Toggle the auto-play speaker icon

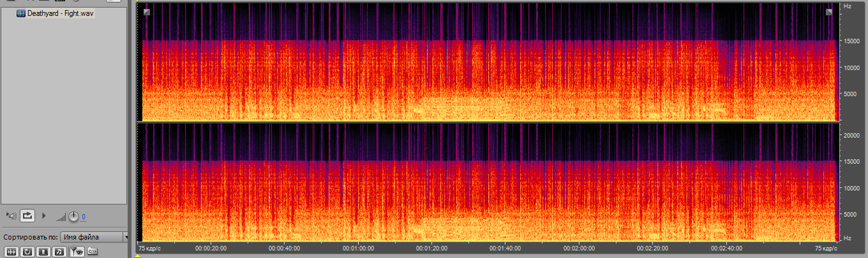tap(12, 216)
